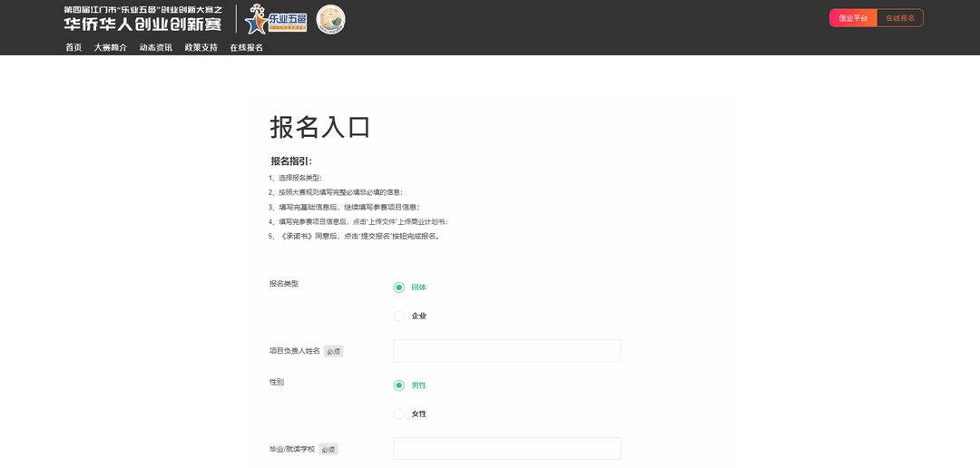Click the 必须 tag beside 毕业/就读学校
This screenshot has height=468, width=980.
[328, 449]
